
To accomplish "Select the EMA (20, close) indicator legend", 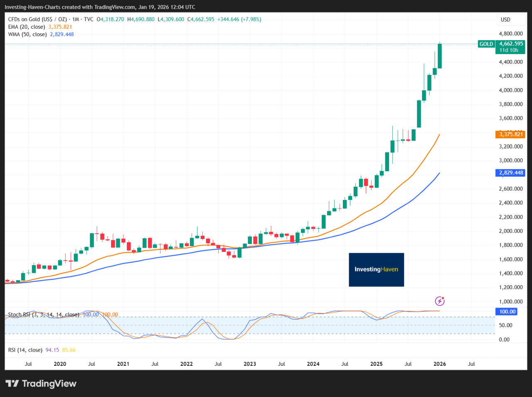I will coord(27,27).
